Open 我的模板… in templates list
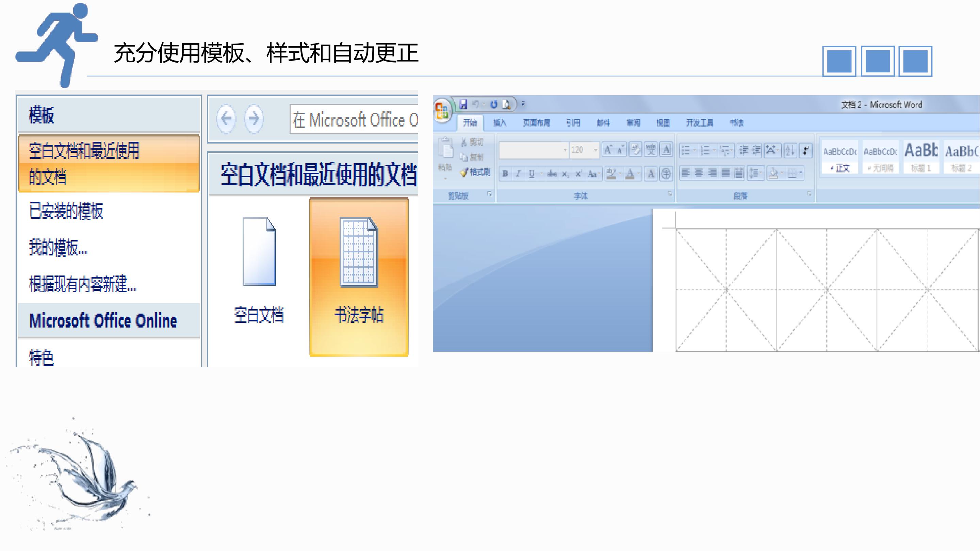Viewport: 980px width, 551px height. pos(58,248)
